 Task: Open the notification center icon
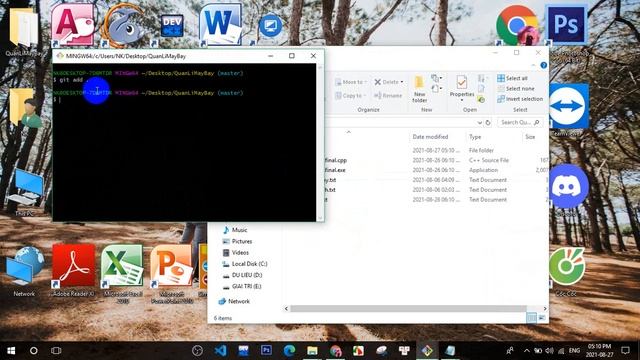[625, 350]
